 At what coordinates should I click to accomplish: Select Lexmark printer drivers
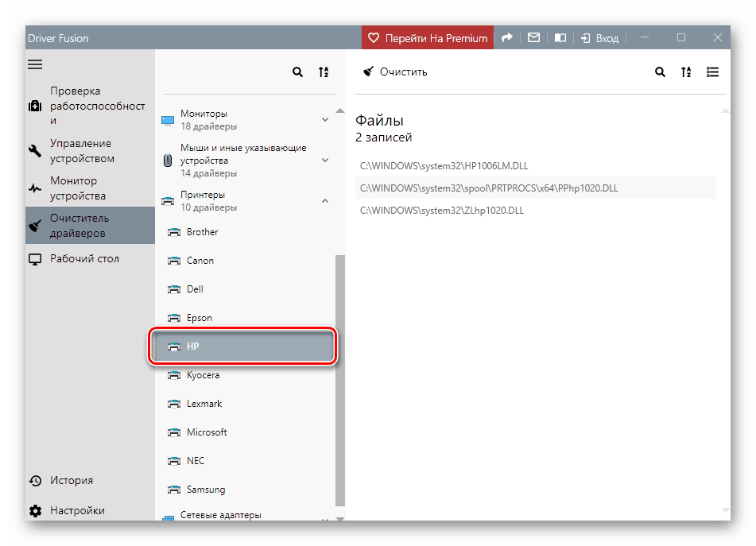pyautogui.click(x=246, y=404)
